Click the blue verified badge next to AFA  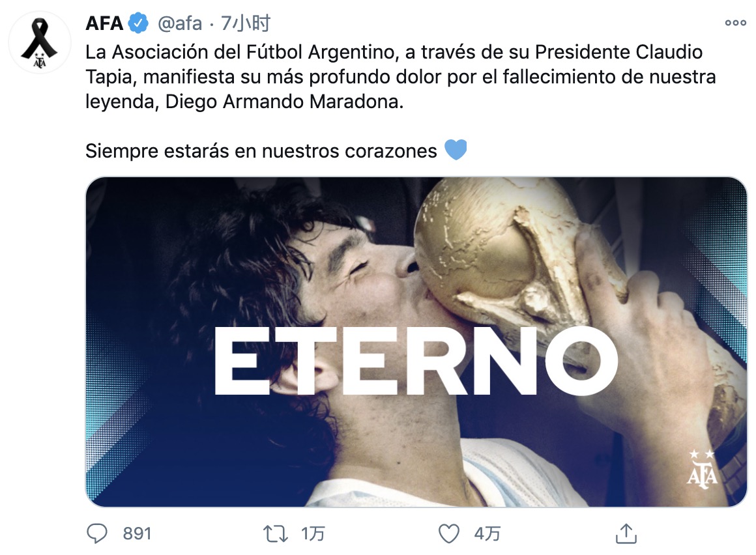click(139, 23)
